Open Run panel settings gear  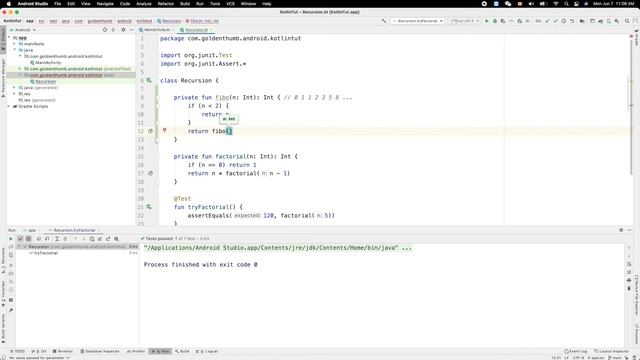621,230
